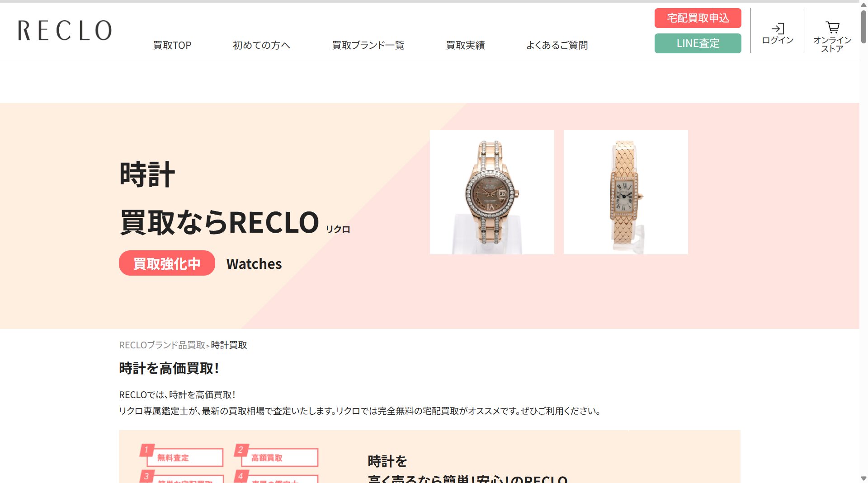View the Cartier rectangular watch thumbnail
The image size is (868, 483).
pos(626,192)
